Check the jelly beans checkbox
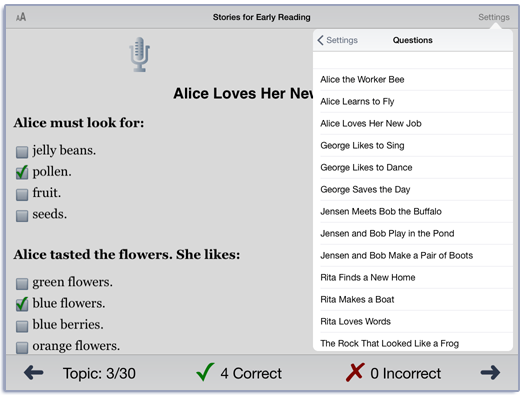524x396 pixels. point(22,152)
